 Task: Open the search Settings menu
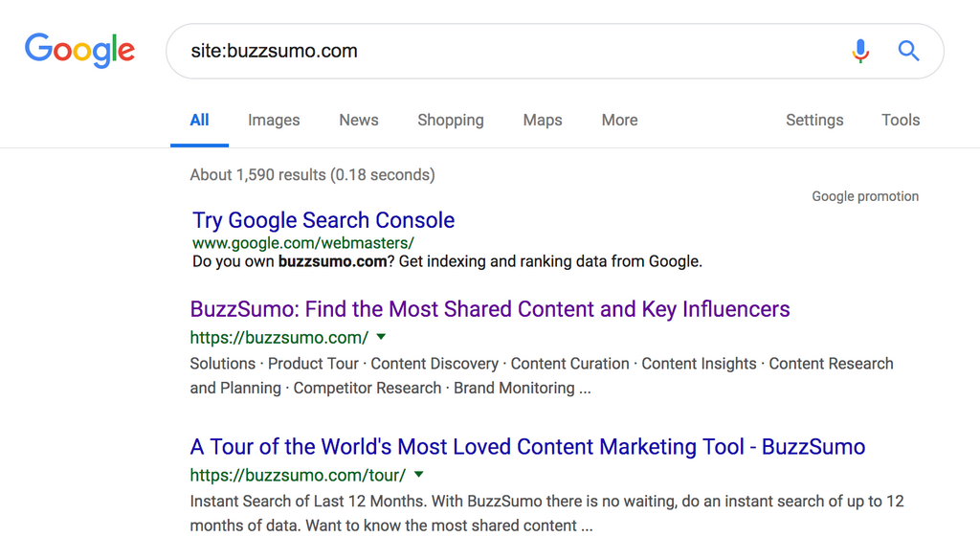[814, 120]
